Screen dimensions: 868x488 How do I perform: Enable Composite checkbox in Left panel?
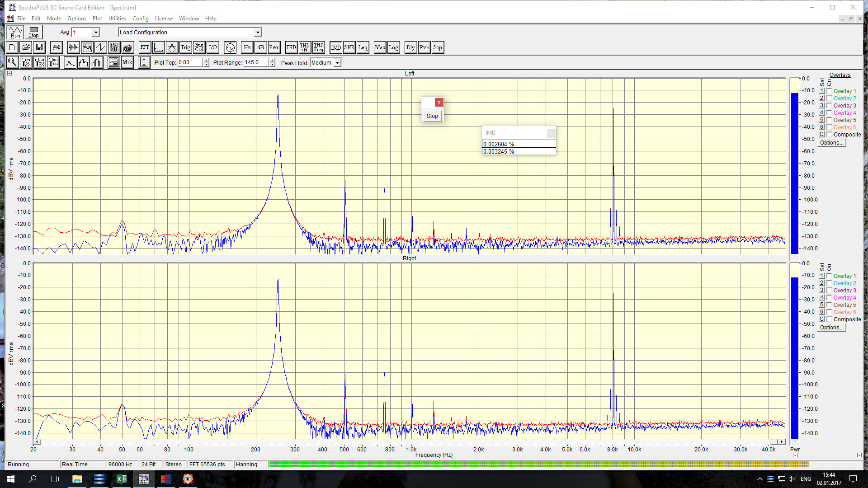(829, 134)
